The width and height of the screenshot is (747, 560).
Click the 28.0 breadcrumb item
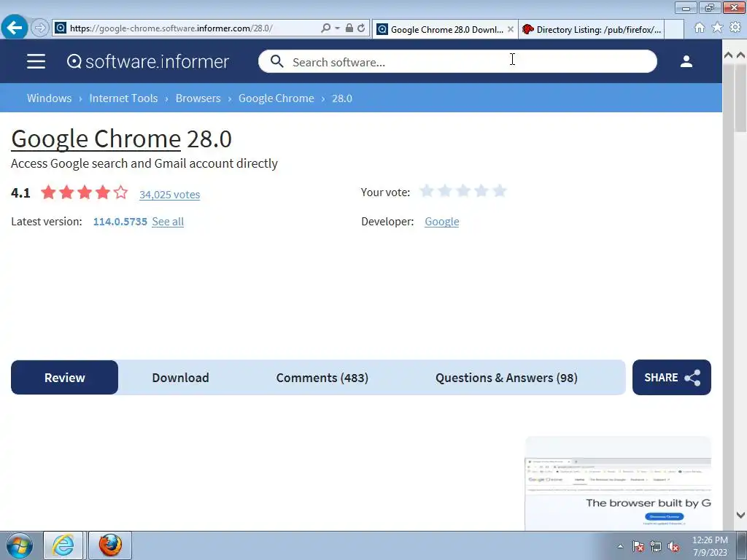[342, 98]
